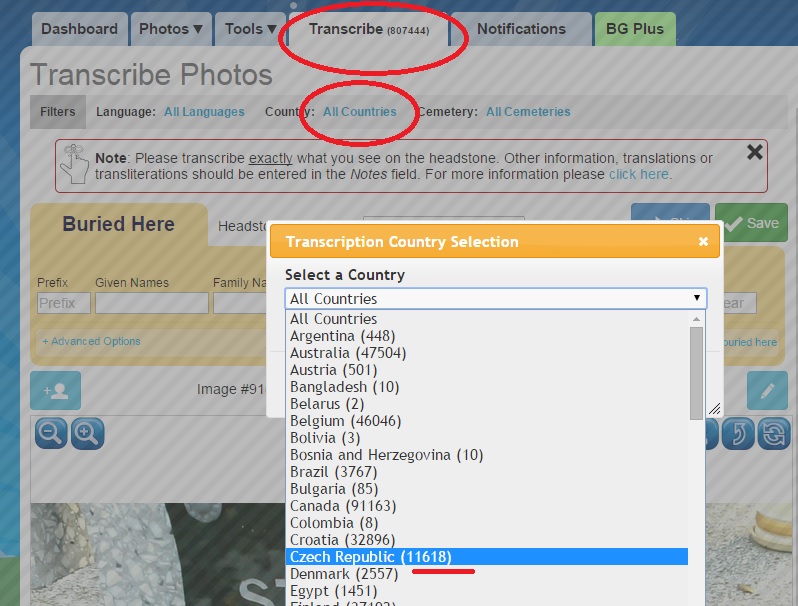The width and height of the screenshot is (798, 606).
Task: Click the country list scrollbar thumb
Action: pos(696,372)
